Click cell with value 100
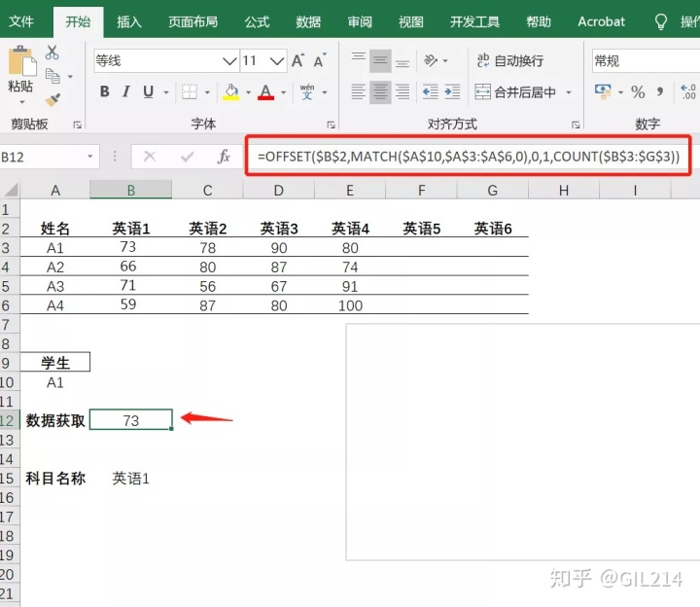 [350, 305]
